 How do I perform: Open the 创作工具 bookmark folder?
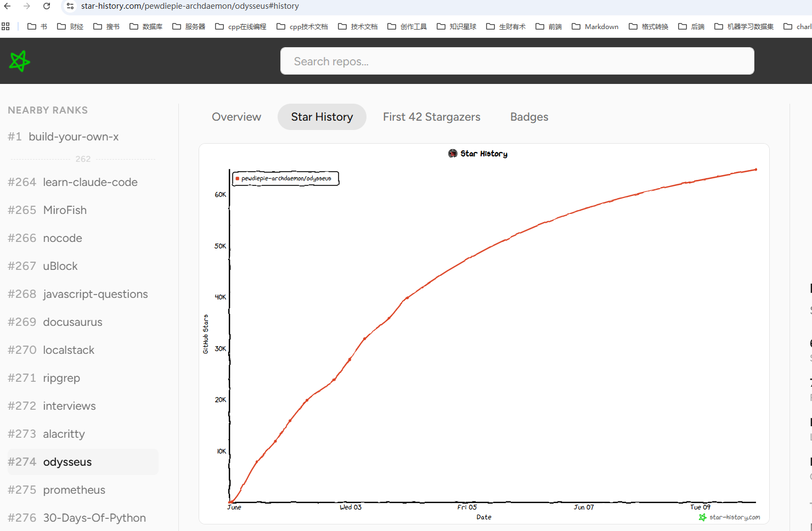point(407,26)
